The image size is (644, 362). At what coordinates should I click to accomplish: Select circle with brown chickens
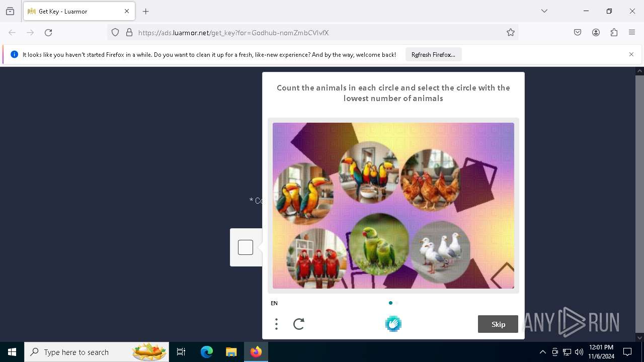tap(430, 179)
